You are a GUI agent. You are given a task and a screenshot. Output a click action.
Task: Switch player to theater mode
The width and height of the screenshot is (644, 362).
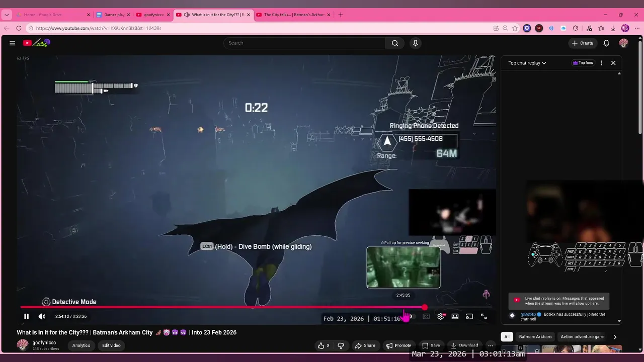click(455, 316)
